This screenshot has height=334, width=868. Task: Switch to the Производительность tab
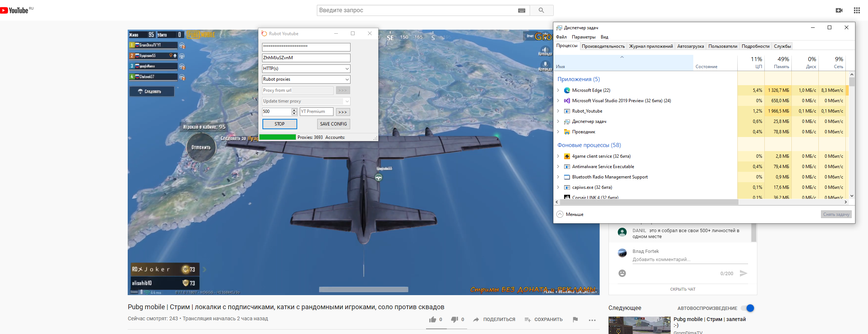pyautogui.click(x=603, y=46)
